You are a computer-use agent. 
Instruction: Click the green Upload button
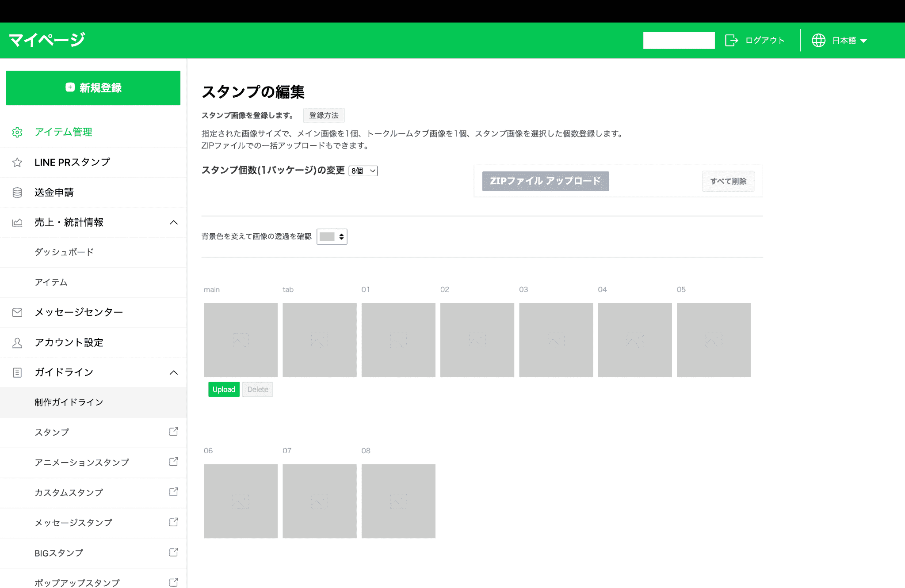pyautogui.click(x=224, y=389)
